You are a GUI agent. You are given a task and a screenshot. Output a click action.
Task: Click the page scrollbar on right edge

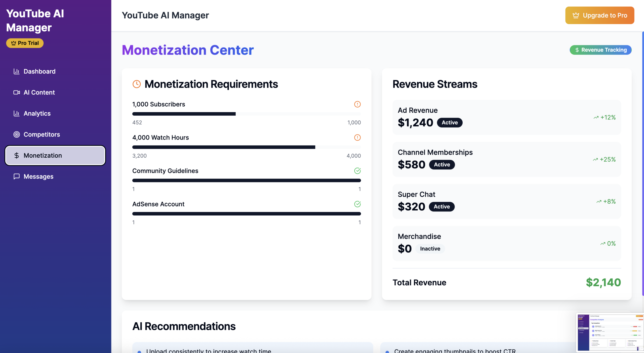click(x=643, y=163)
